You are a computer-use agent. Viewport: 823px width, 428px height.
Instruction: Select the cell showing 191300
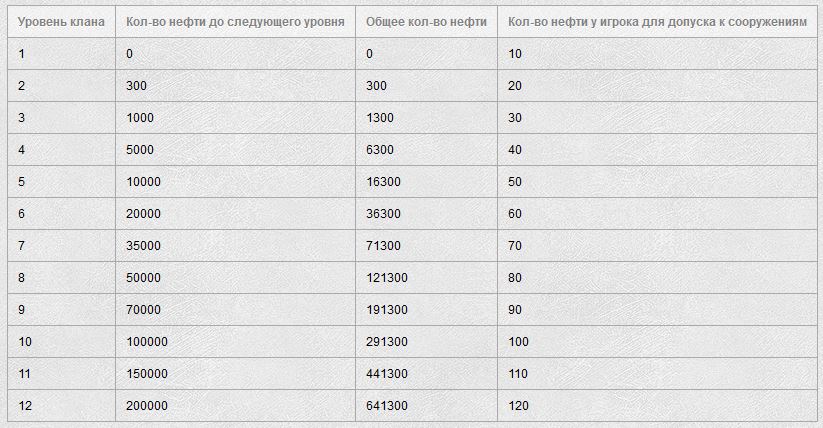coord(426,309)
